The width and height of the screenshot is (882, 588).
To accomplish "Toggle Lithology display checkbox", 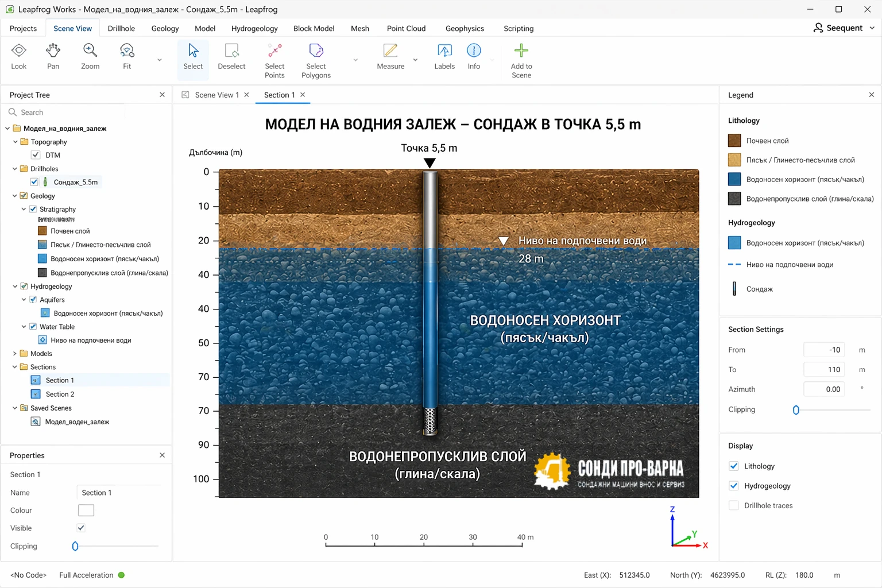I will pyautogui.click(x=733, y=466).
